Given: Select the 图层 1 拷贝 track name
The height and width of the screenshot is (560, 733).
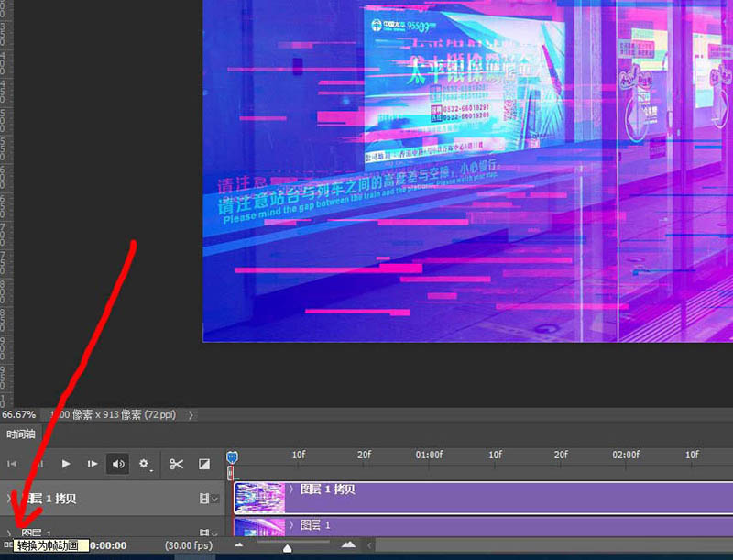Looking at the screenshot, I should click(51, 499).
